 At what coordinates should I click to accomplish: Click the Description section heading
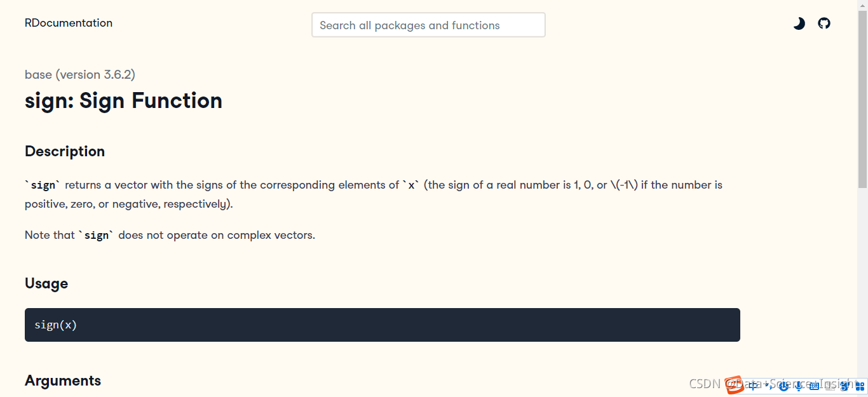(65, 151)
